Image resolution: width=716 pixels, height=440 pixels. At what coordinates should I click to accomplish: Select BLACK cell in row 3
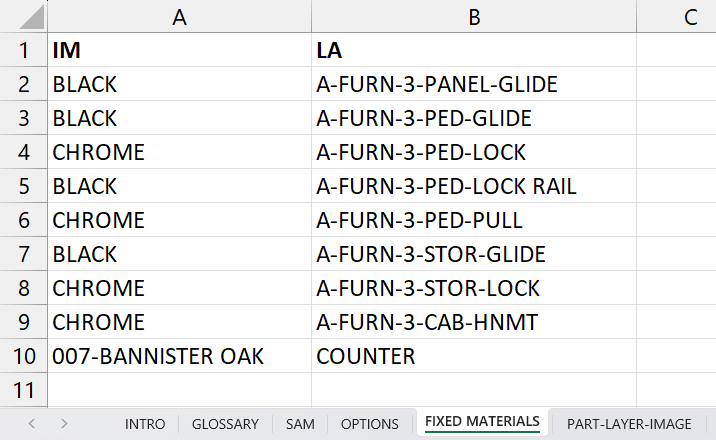tap(179, 118)
